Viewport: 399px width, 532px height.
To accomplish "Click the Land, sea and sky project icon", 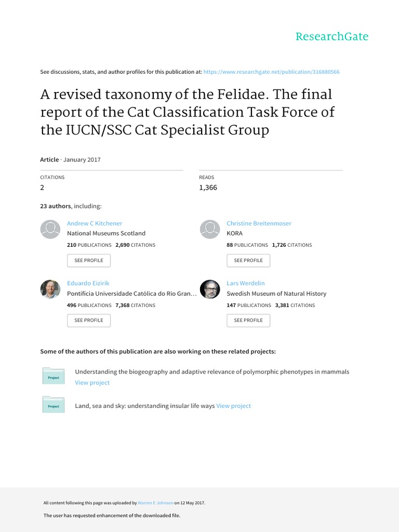I will click(x=54, y=405).
